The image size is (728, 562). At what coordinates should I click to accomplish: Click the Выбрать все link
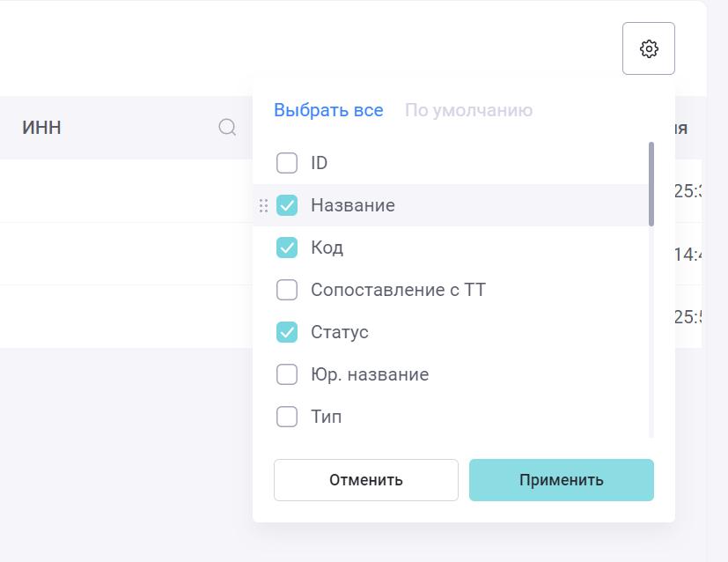point(328,110)
